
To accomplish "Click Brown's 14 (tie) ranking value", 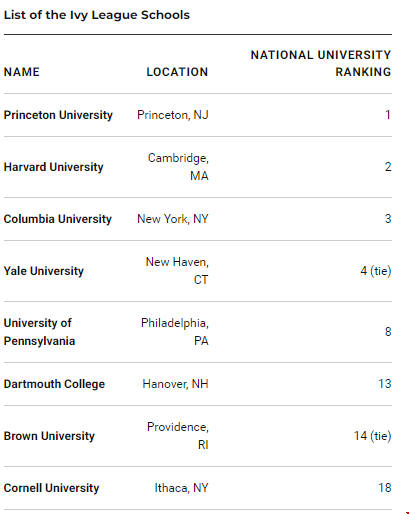I will click(x=372, y=436).
